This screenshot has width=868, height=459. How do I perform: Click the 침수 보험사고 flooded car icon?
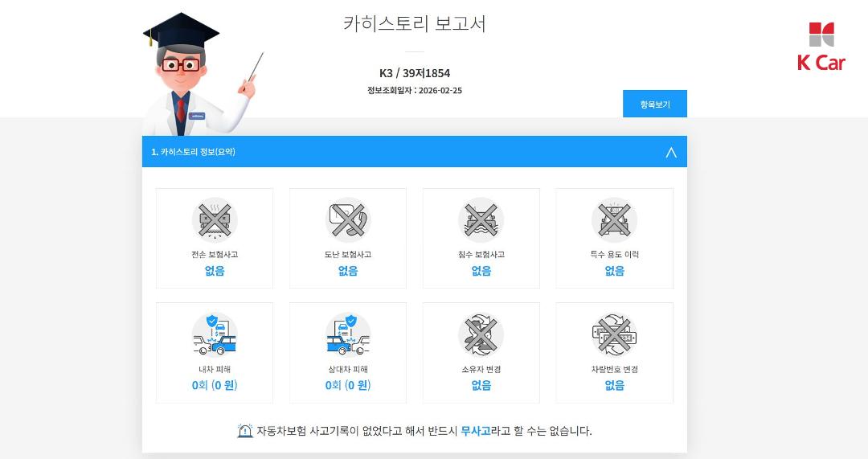[481, 220]
